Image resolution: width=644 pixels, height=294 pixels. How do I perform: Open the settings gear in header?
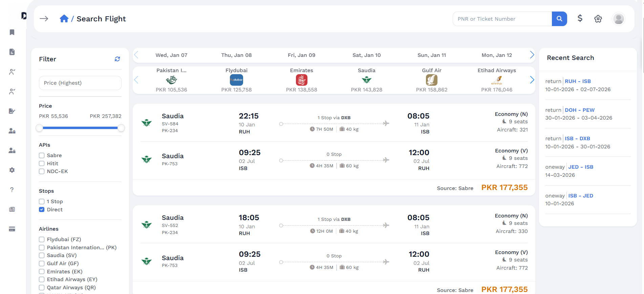coord(598,19)
